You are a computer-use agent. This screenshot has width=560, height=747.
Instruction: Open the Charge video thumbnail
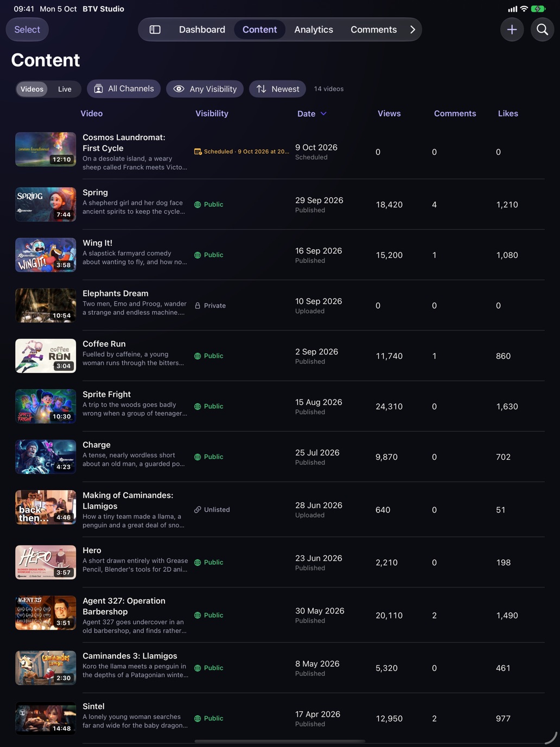pos(46,457)
